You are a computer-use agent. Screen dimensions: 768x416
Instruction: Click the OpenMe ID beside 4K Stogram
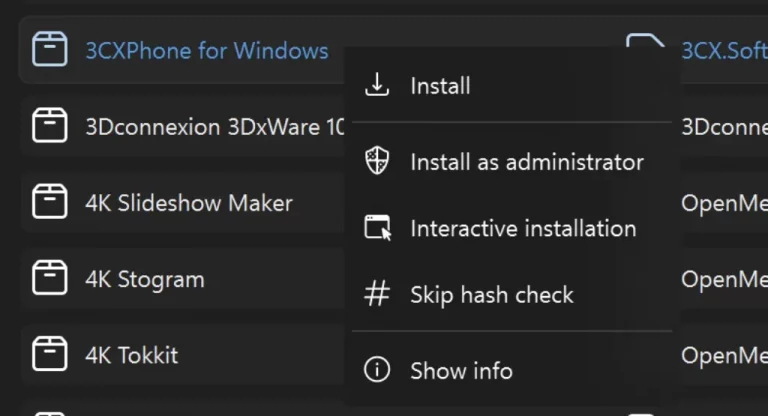point(724,279)
